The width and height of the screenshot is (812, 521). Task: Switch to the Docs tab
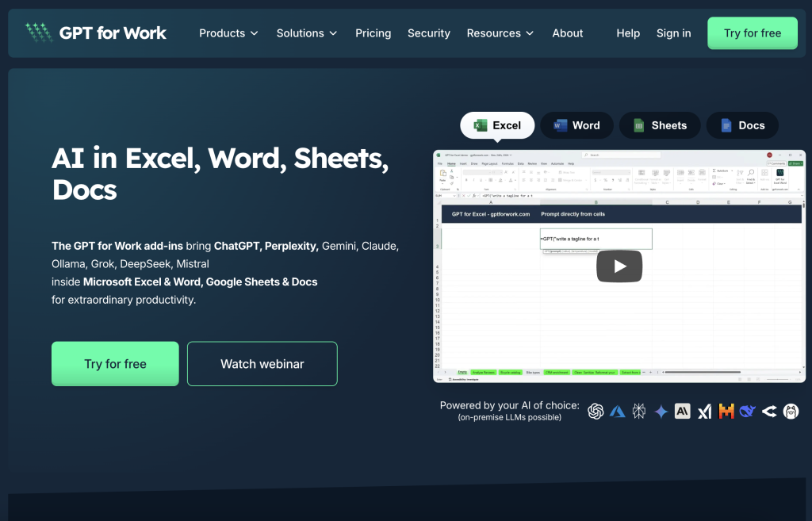click(x=742, y=125)
